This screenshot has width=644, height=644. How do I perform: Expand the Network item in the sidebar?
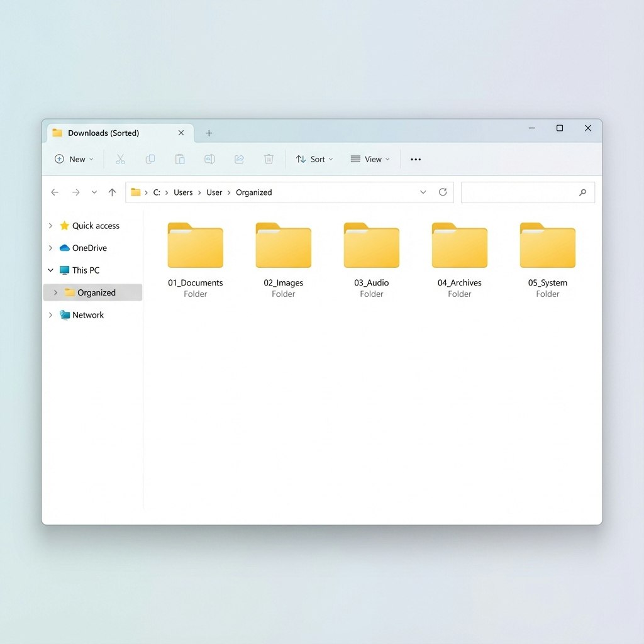[x=50, y=314]
